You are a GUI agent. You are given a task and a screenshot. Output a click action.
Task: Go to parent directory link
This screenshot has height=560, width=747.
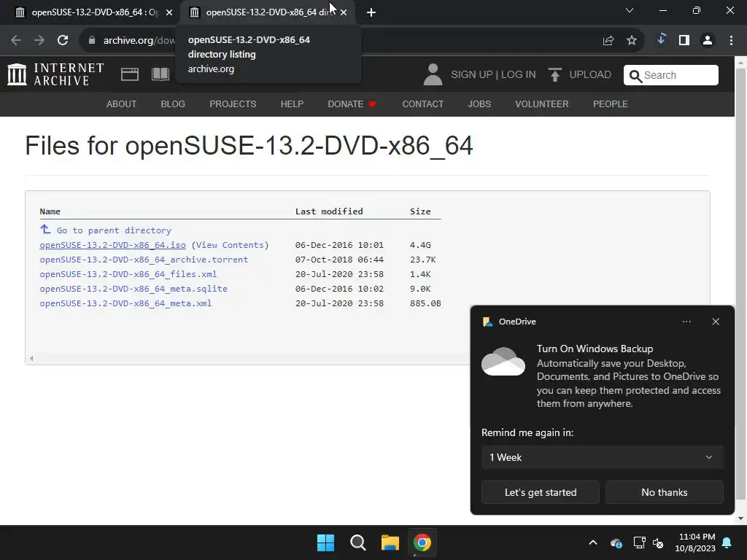click(114, 230)
